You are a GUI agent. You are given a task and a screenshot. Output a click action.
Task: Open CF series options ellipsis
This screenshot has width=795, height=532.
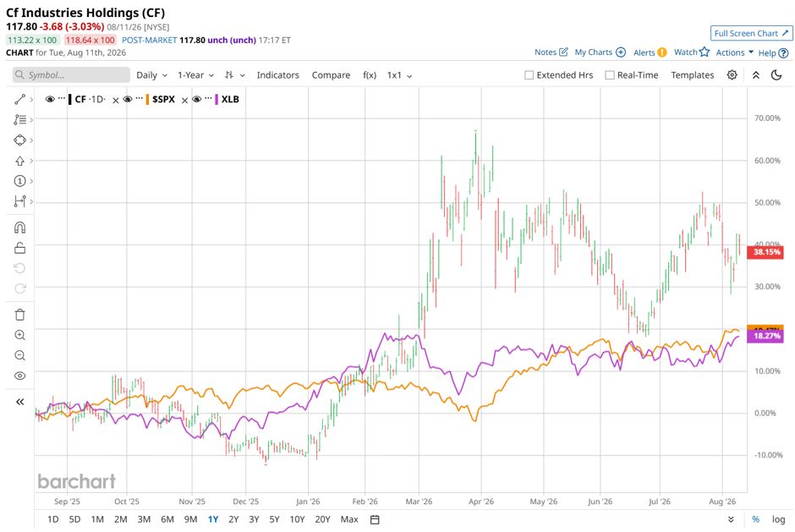[x=62, y=98]
